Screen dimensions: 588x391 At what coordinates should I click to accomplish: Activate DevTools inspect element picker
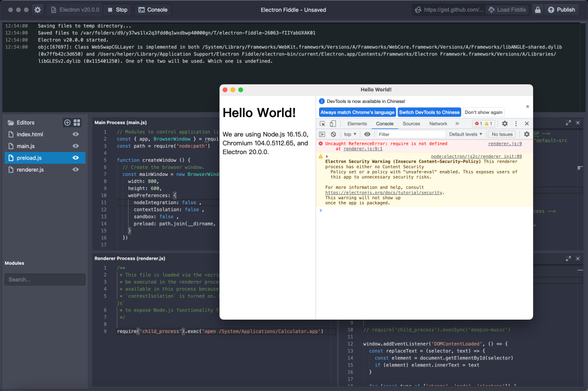[x=322, y=124]
